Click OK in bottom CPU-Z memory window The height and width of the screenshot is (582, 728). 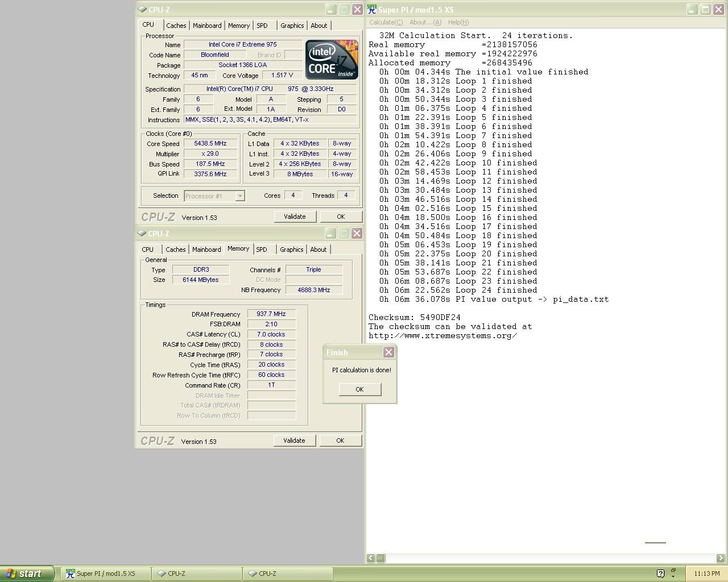(340, 440)
